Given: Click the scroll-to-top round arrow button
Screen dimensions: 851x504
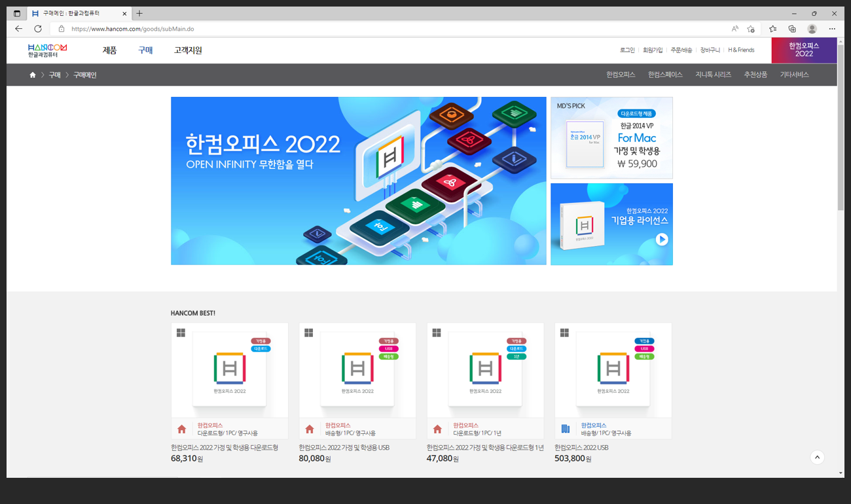Looking at the screenshot, I should (x=817, y=457).
